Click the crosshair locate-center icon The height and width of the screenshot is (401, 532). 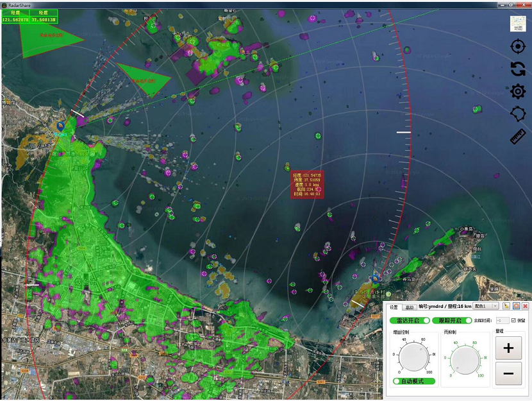point(517,46)
